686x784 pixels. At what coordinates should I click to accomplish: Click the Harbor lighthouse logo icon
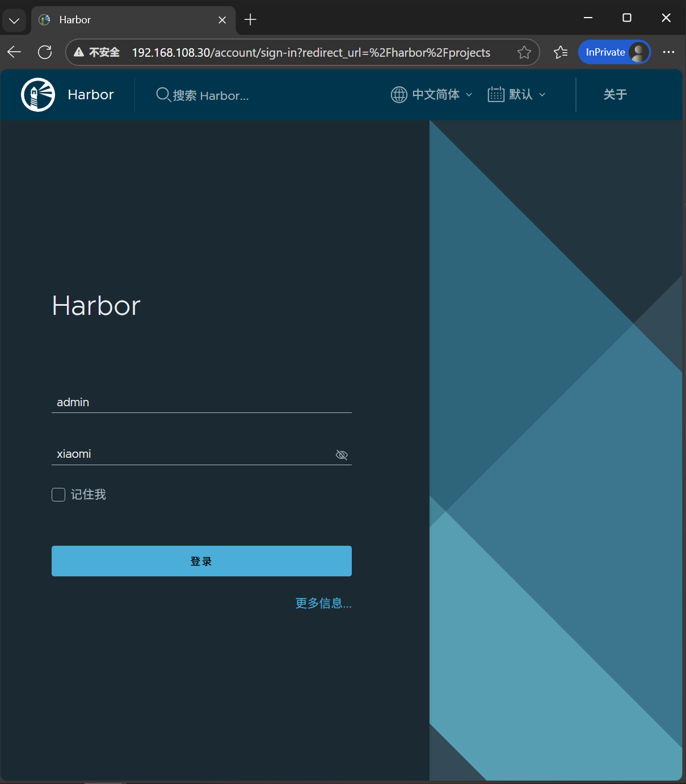(x=38, y=95)
